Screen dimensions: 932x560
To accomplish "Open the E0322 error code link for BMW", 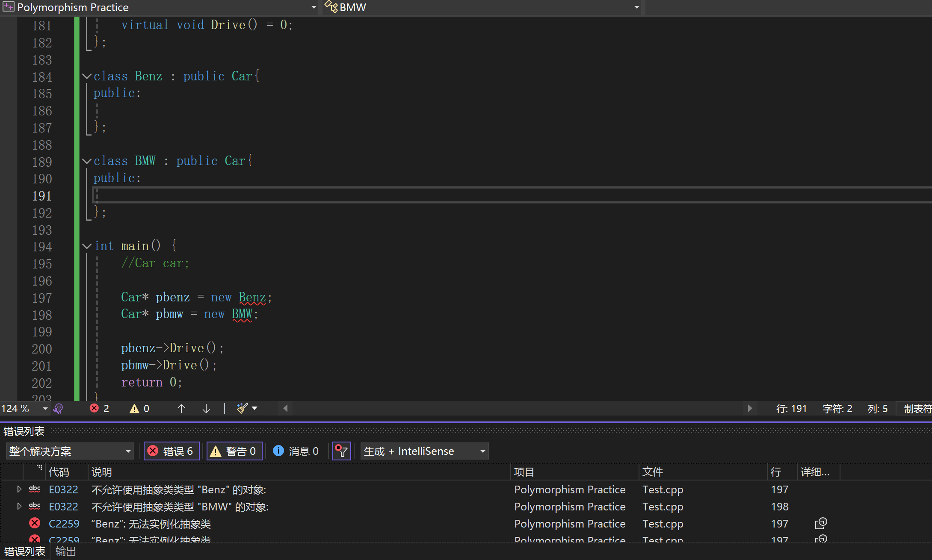I will (63, 507).
